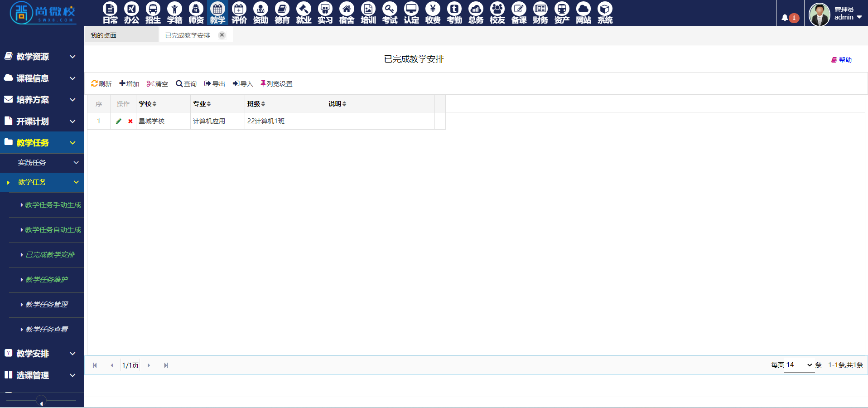Image resolution: width=868 pixels, height=408 pixels.
Task: Open 教学任务自动生成 menu item
Action: [53, 230]
